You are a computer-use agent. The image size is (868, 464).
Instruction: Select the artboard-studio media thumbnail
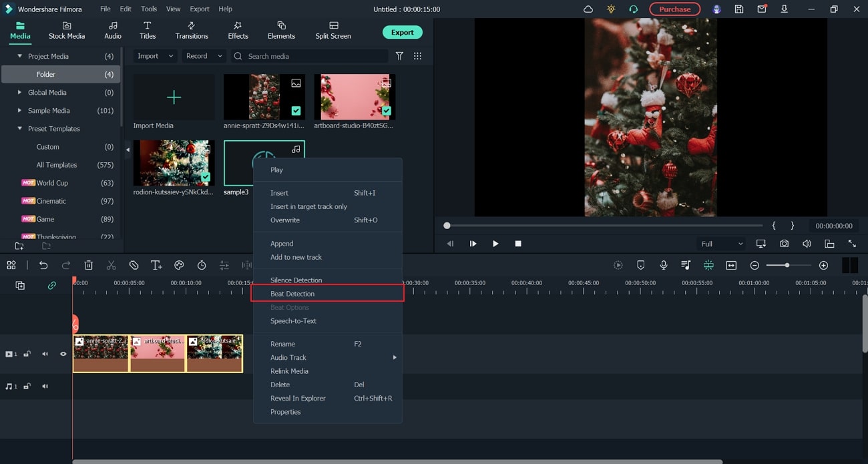pos(355,97)
